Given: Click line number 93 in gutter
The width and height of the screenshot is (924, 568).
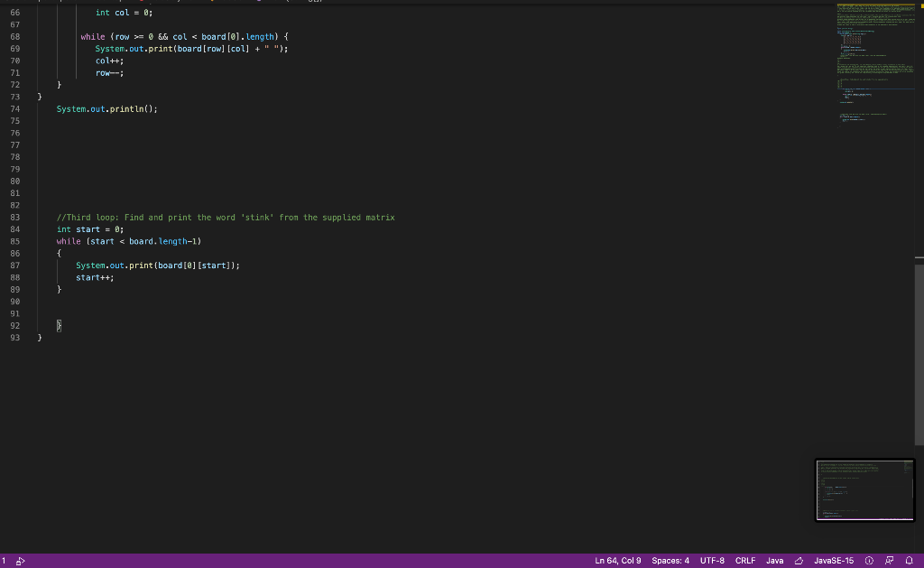Looking at the screenshot, I should tap(14, 338).
